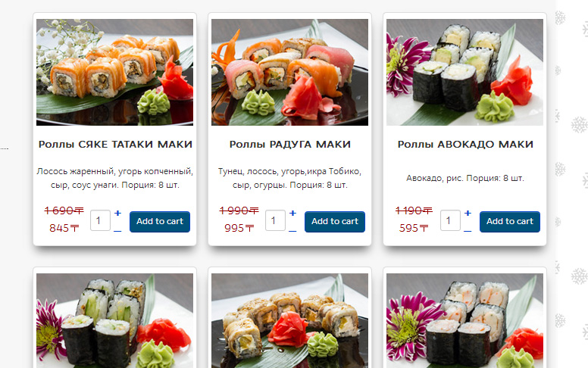
Task: Open the shrimp maki roll photo in second row
Action: pyautogui.click(x=464, y=321)
